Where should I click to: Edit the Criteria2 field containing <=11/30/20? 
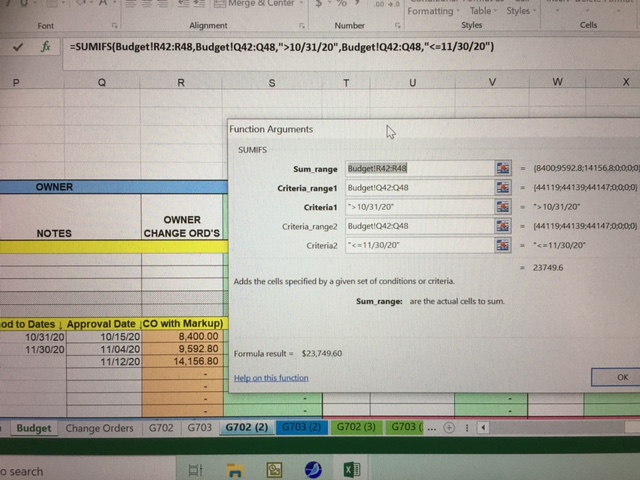pyautogui.click(x=420, y=245)
